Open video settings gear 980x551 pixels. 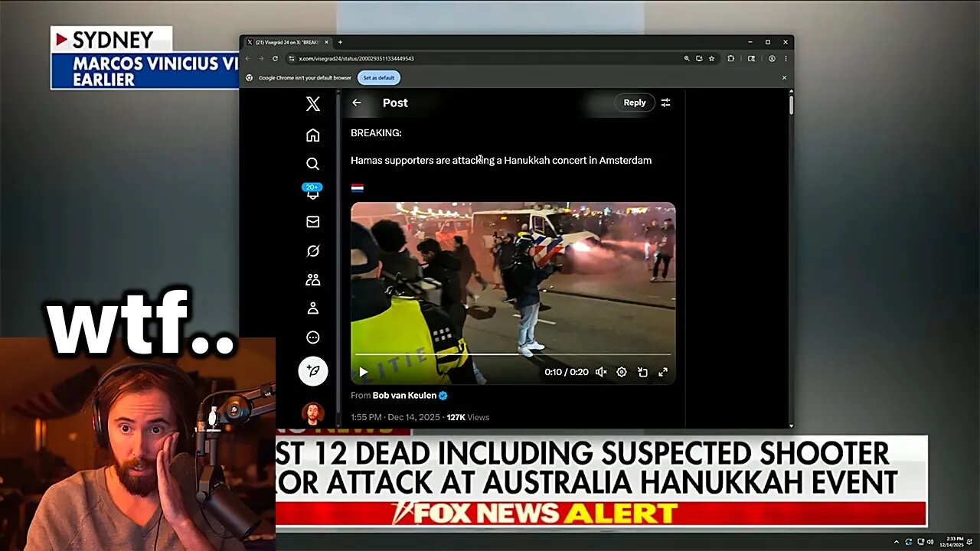[622, 372]
